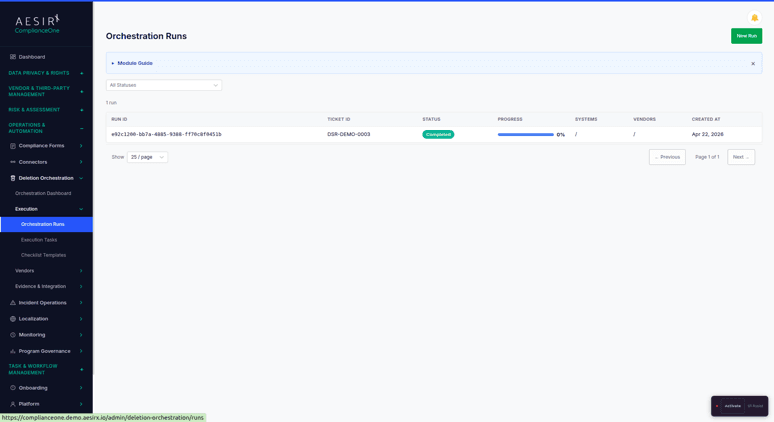Expand the Risk & Assessment section
774x422 pixels.
coord(81,110)
